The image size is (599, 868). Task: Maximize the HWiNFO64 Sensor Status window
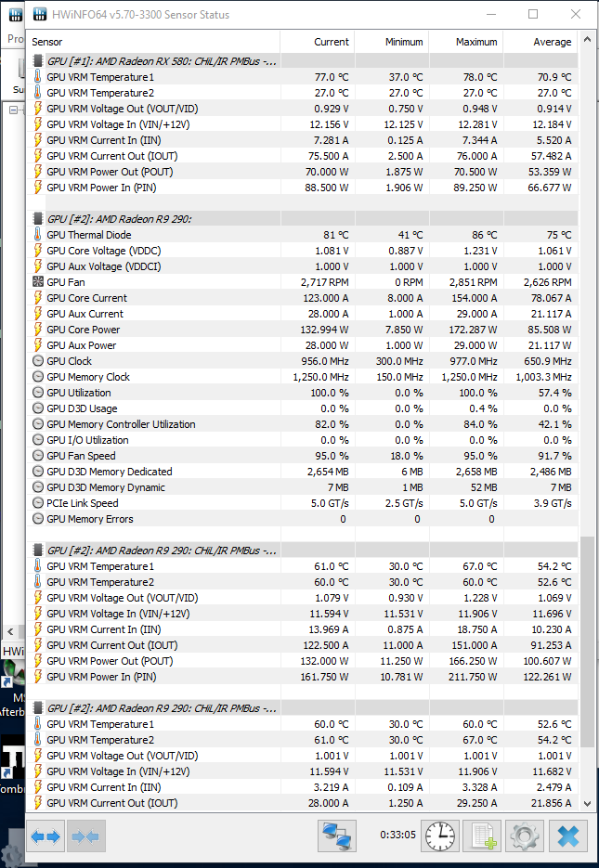click(x=533, y=15)
